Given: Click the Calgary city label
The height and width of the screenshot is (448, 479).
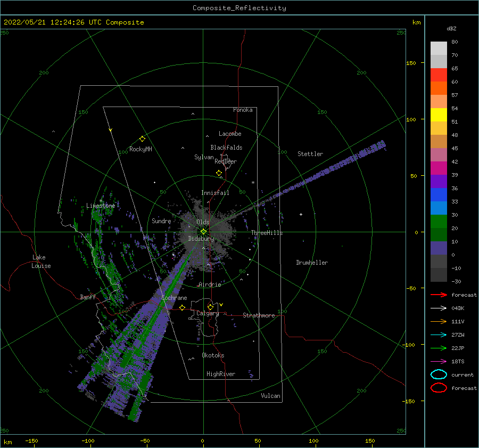Looking at the screenshot, I should pyautogui.click(x=208, y=313).
